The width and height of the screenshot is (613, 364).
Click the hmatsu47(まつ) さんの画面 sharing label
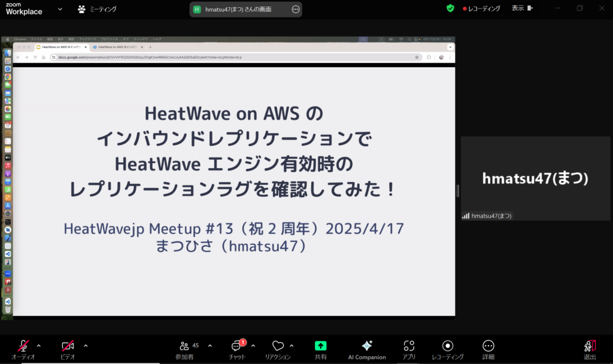click(x=238, y=10)
